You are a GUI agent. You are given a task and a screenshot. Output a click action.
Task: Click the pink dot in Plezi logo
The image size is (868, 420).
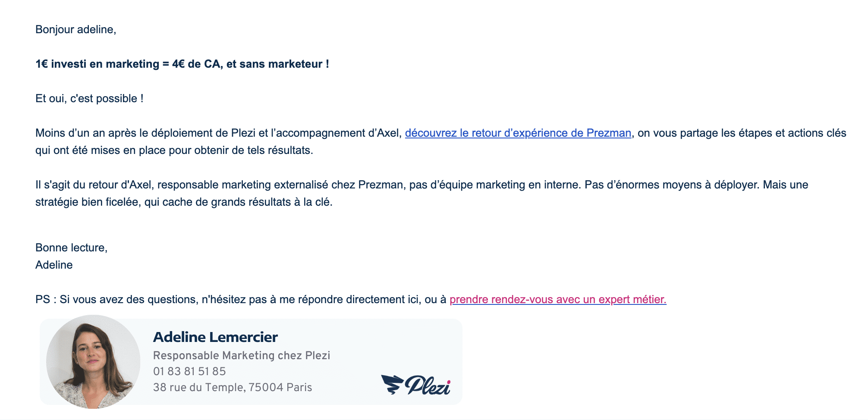click(x=449, y=382)
